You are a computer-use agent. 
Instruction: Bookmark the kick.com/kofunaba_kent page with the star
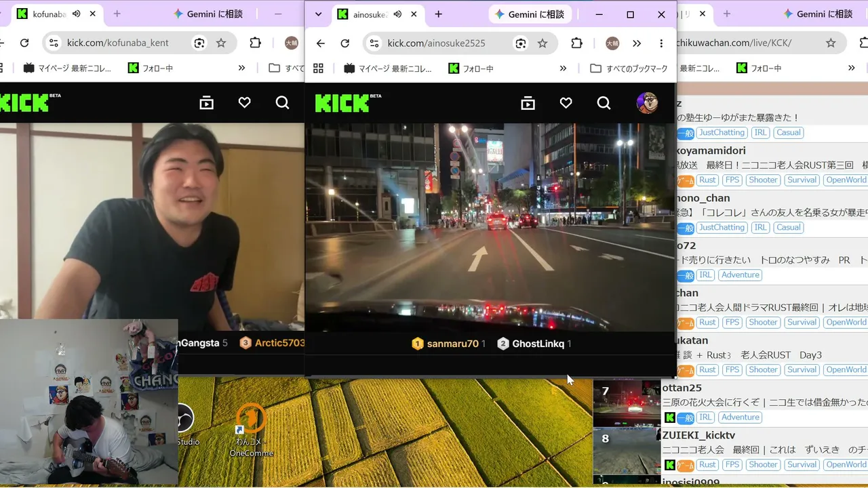(221, 43)
